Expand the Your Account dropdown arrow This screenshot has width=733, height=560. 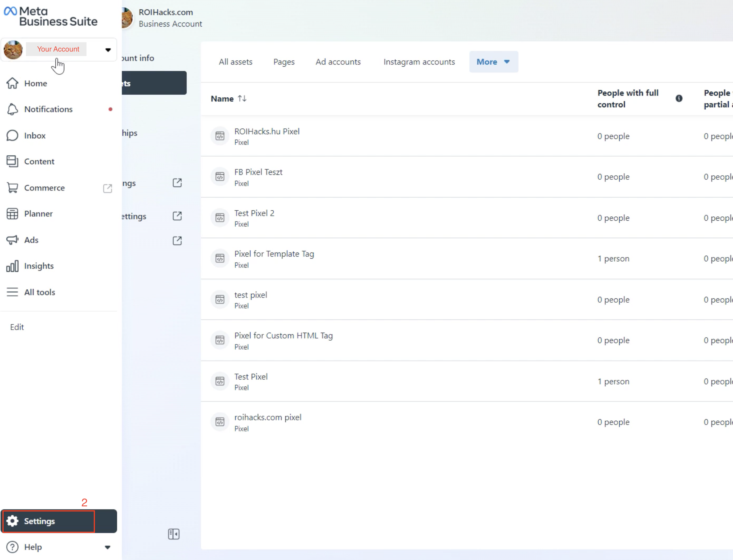click(x=108, y=50)
